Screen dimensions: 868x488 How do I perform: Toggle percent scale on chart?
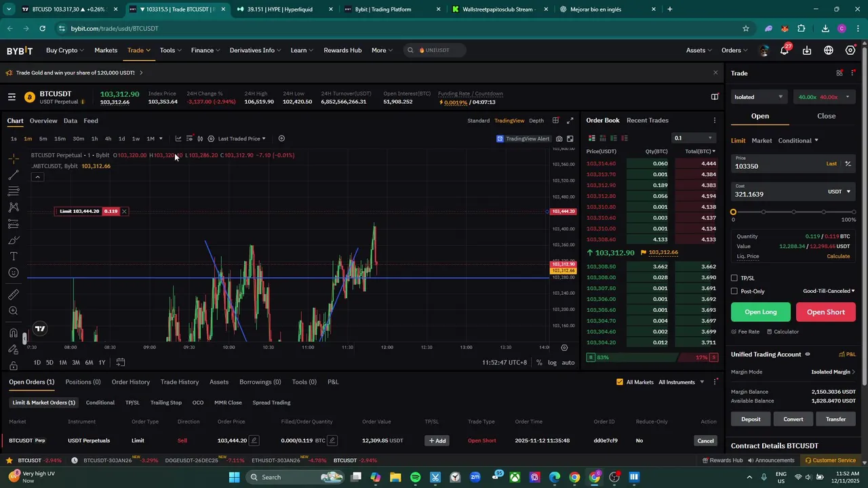click(x=539, y=363)
